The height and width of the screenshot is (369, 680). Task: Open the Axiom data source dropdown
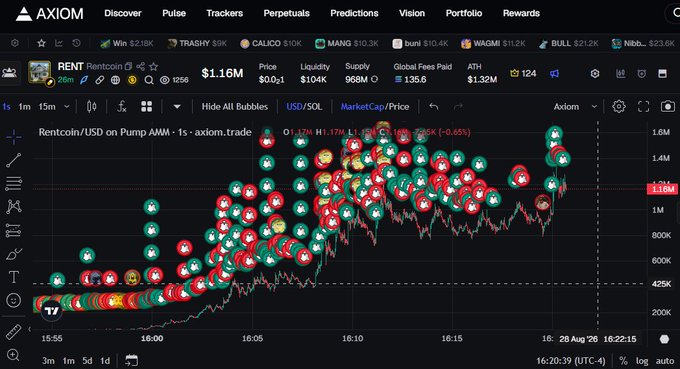(x=575, y=107)
